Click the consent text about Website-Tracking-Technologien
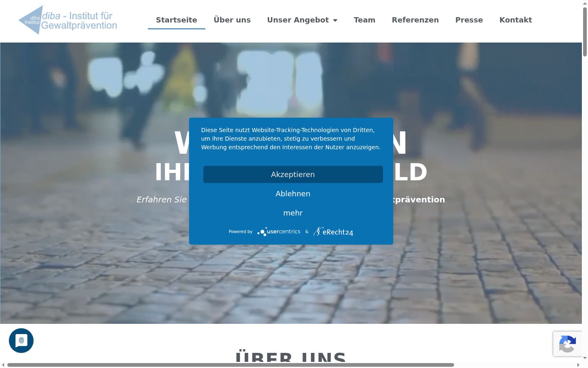The image size is (588, 368). 291,139
